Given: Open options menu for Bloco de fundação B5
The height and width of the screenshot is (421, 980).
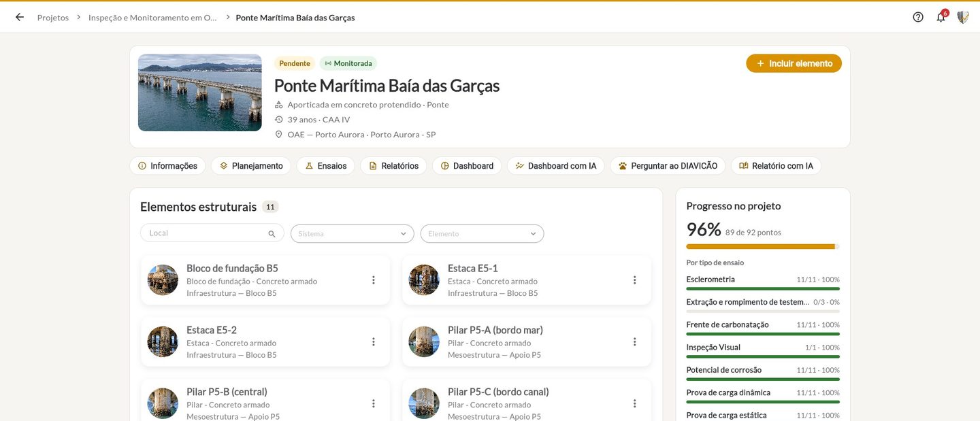Looking at the screenshot, I should (373, 280).
